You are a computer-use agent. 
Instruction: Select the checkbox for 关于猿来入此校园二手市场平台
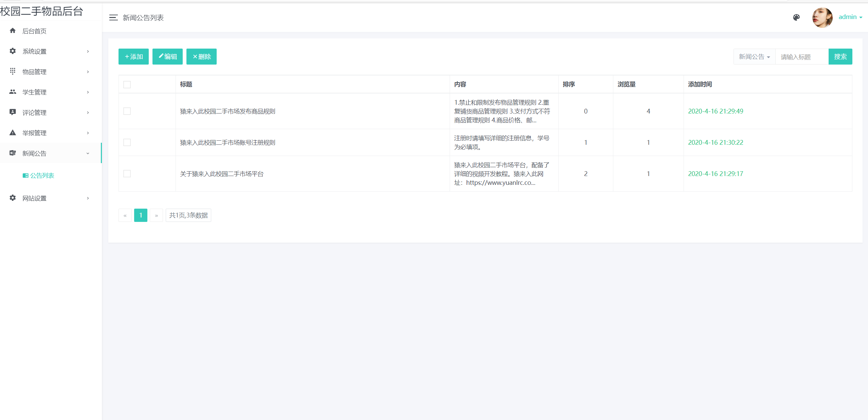(127, 174)
